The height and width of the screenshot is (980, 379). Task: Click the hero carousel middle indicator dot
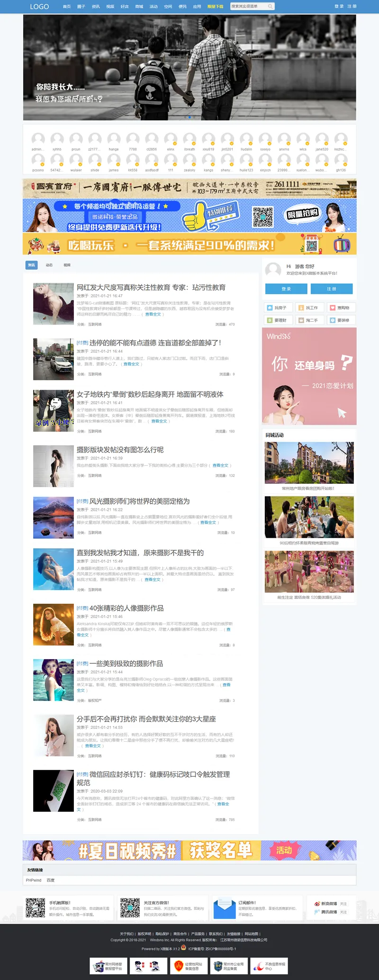pyautogui.click(x=189, y=117)
